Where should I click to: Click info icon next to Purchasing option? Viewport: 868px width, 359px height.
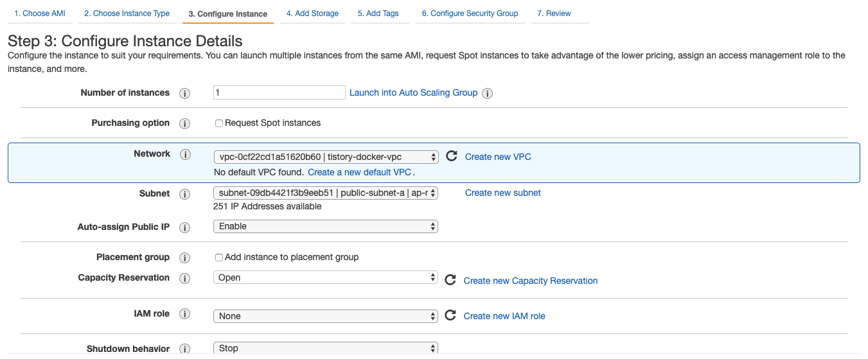tap(184, 123)
